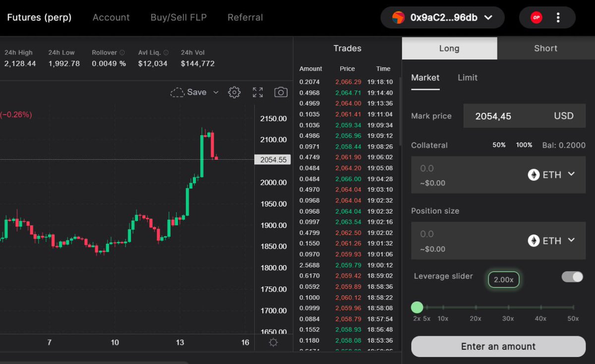Viewport: 595px width, 364px height.
Task: Expand the wallet address 0x9aC2...96db dropdown
Action: [488, 17]
